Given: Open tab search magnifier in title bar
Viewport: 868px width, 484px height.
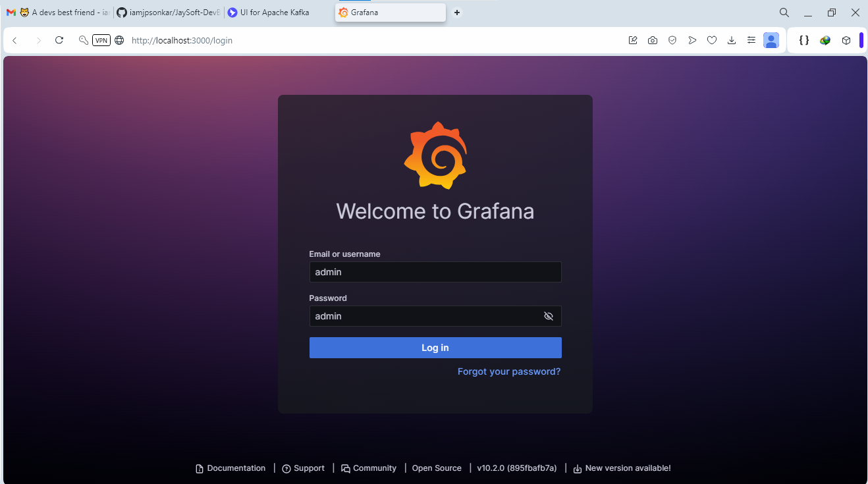Looking at the screenshot, I should 784,13.
